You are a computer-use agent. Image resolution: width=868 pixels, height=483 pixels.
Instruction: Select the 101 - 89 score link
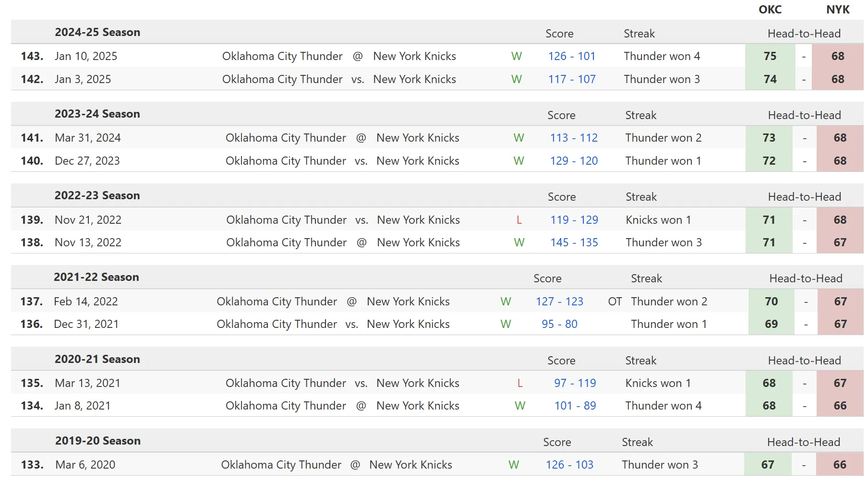click(x=575, y=406)
